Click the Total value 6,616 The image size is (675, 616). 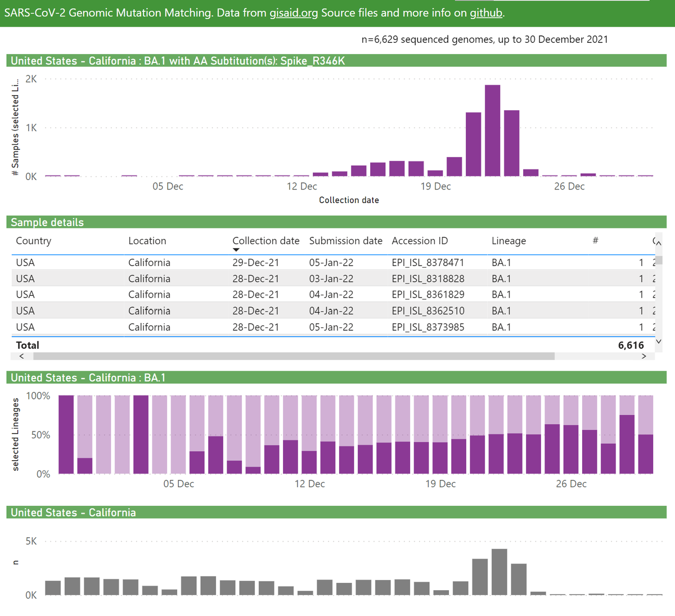click(x=631, y=345)
